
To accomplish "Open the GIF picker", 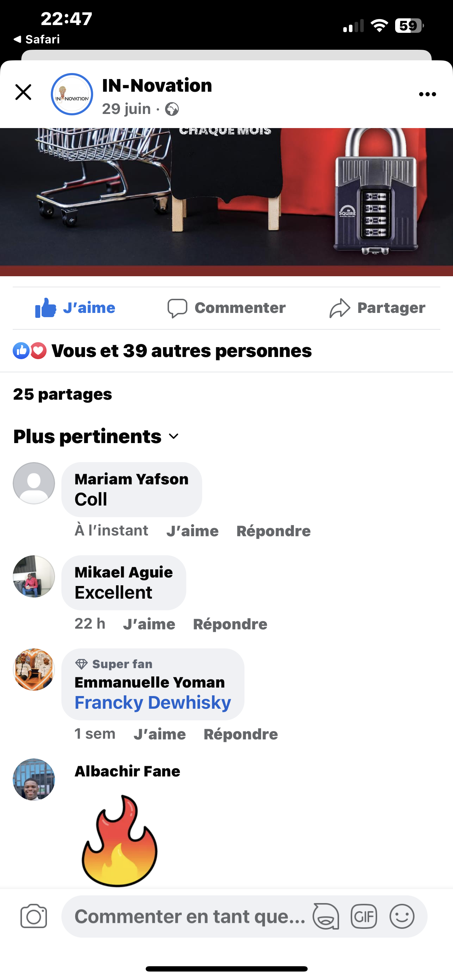I will point(364,917).
